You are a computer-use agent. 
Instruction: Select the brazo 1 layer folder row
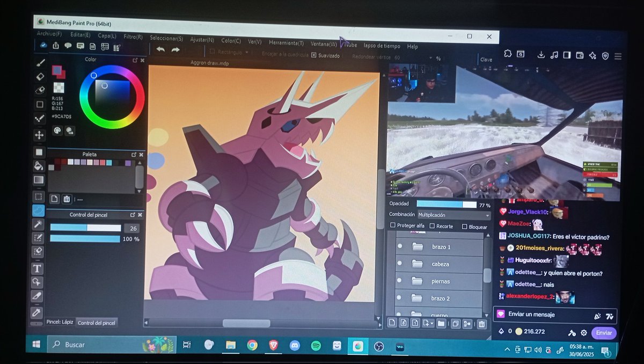(x=439, y=247)
